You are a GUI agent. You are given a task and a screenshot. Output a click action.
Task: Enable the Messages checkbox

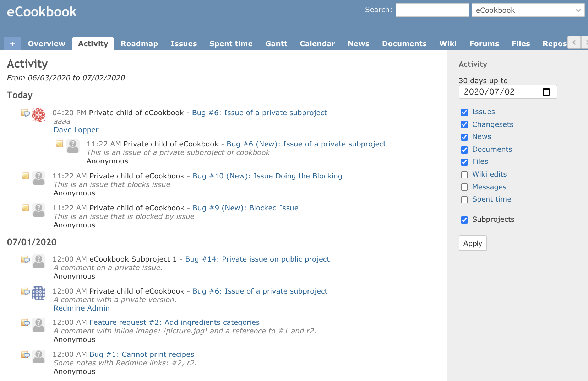coord(464,187)
